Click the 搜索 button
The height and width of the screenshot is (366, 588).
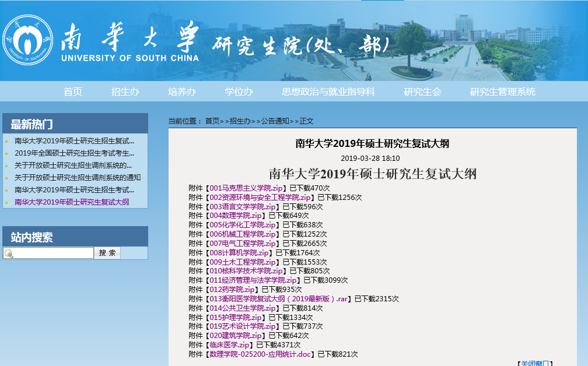(x=107, y=253)
